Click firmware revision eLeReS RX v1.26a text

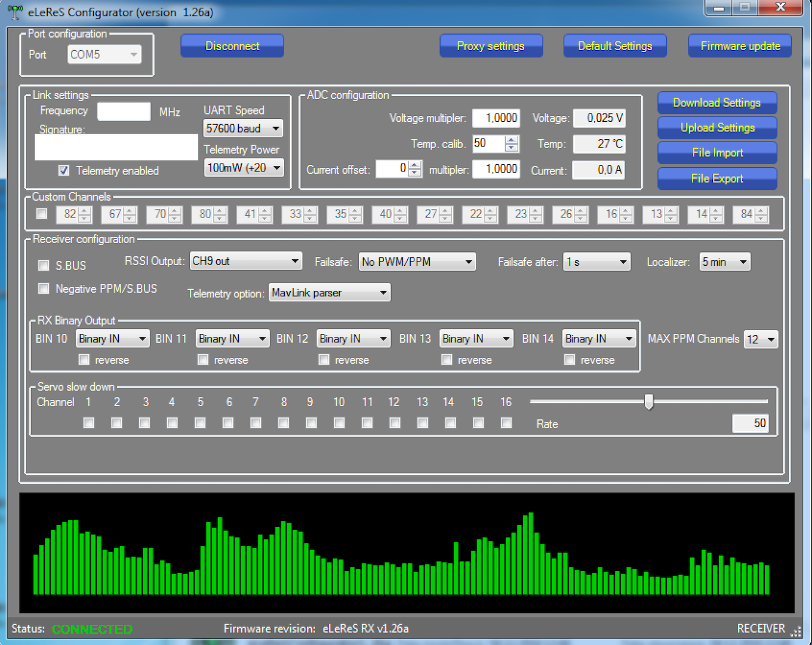click(366, 628)
